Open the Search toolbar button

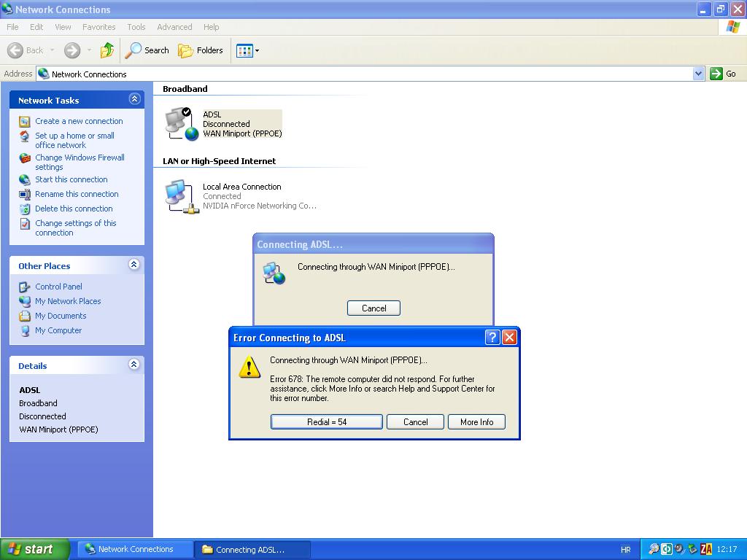pyautogui.click(x=147, y=50)
